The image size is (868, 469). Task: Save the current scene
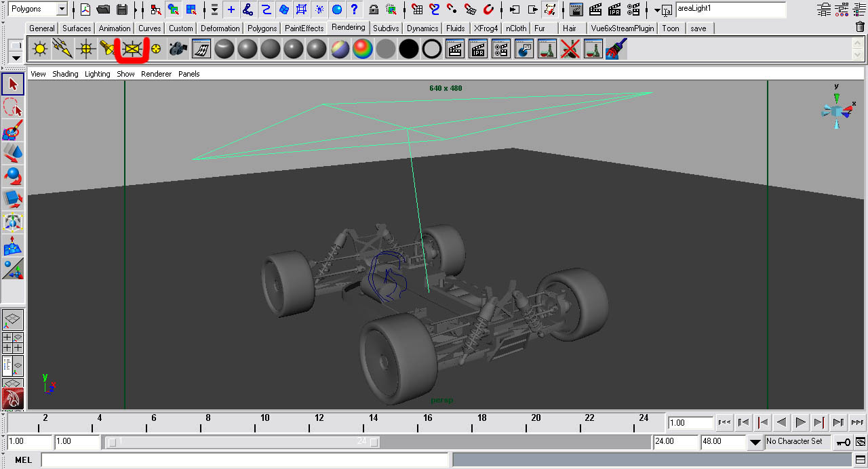[x=122, y=9]
